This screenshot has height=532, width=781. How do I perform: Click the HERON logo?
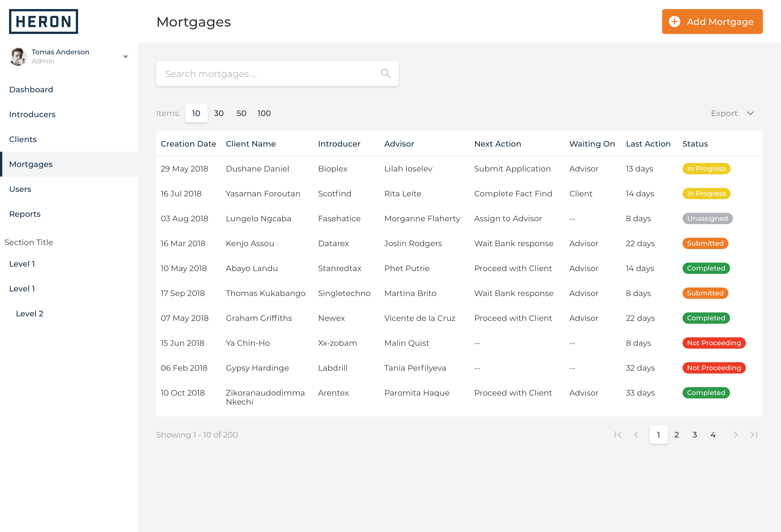point(43,22)
